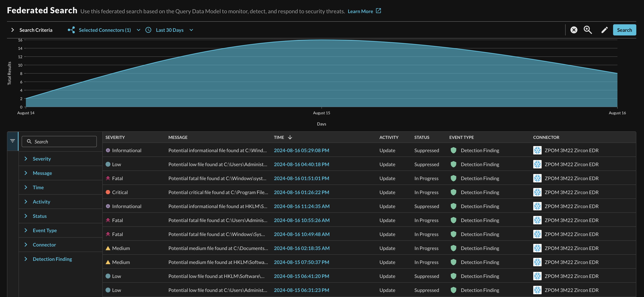Click the clock/time filter icon
The width and height of the screenshot is (644, 297).
[x=149, y=30]
